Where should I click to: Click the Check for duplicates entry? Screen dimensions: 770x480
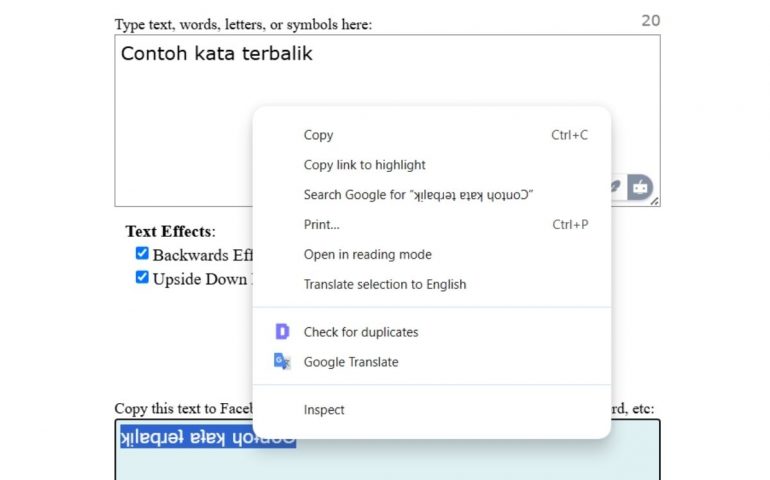360,332
